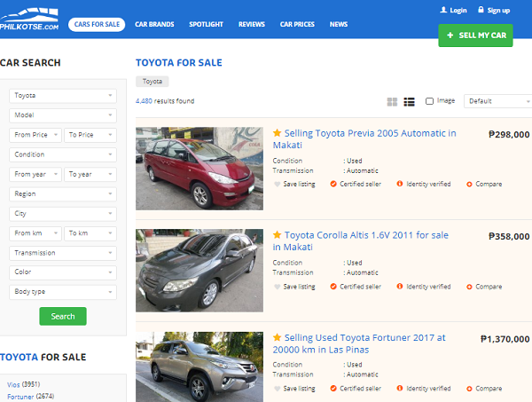Open the Color dropdown
Viewport: 532px width, 402px height.
click(63, 272)
